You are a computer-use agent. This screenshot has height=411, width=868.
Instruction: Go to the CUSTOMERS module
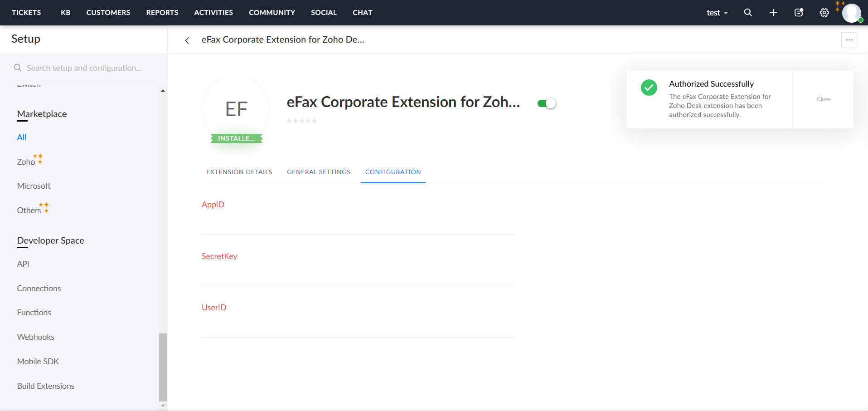[108, 13]
